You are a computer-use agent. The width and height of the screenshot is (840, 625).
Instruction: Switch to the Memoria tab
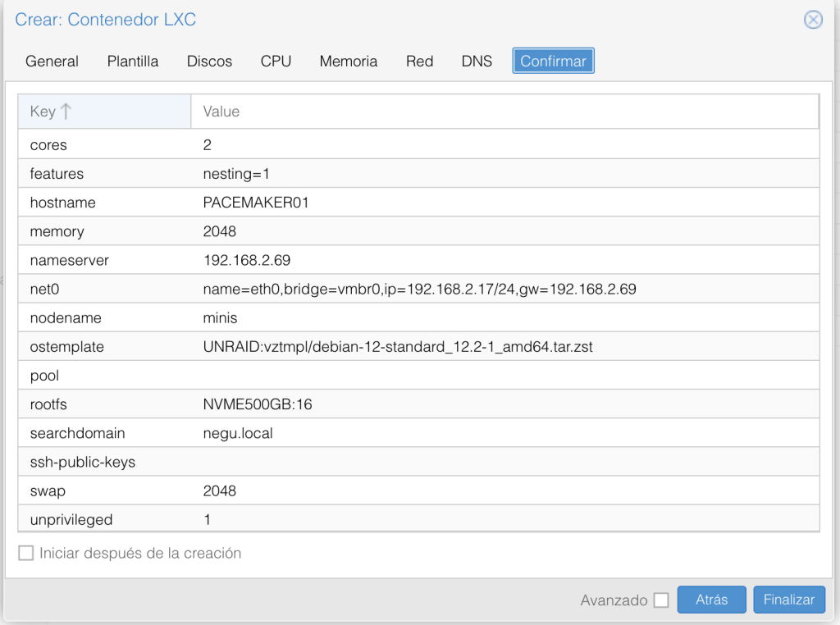pyautogui.click(x=348, y=61)
